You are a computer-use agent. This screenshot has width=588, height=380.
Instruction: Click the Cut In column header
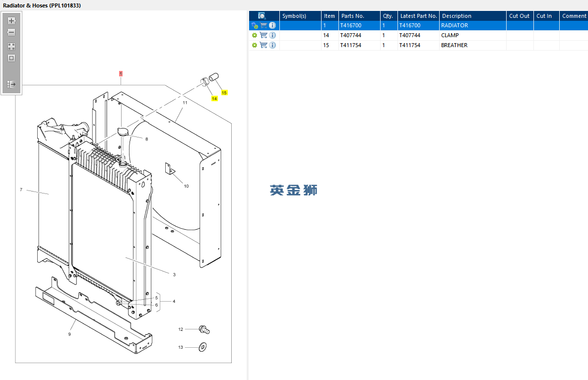click(546, 16)
